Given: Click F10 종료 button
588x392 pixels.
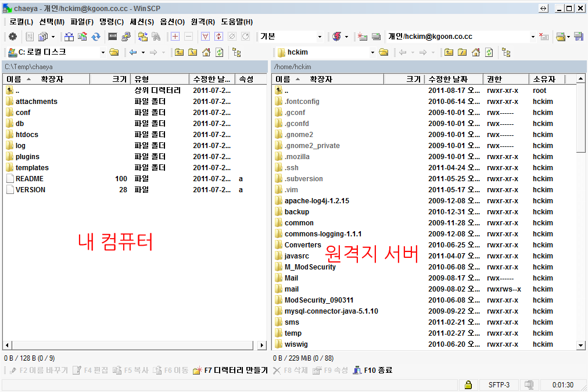Looking at the screenshot, I should pyautogui.click(x=372, y=371).
